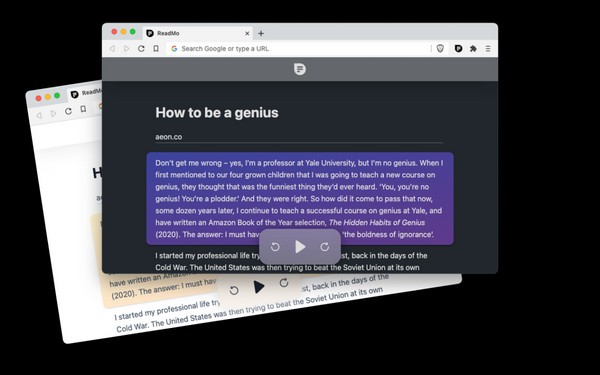Close the ReadMo tab in the front window
This screenshot has height=375, width=600.
tap(247, 33)
